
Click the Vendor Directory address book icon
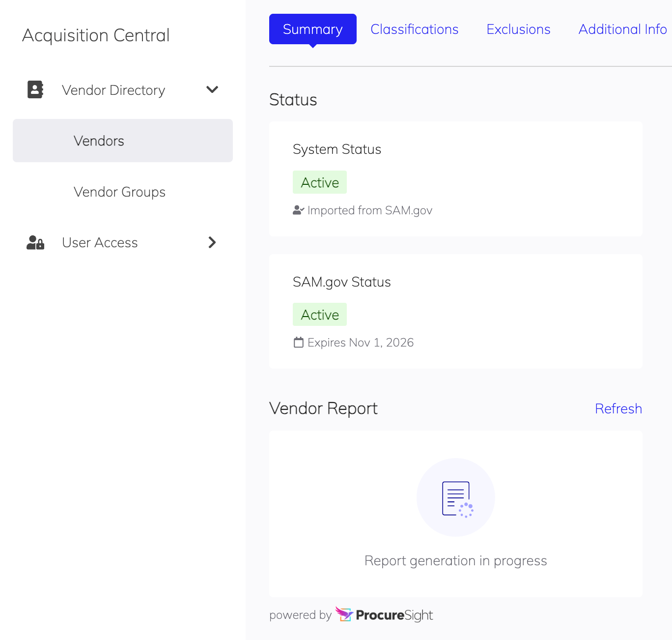[35, 89]
